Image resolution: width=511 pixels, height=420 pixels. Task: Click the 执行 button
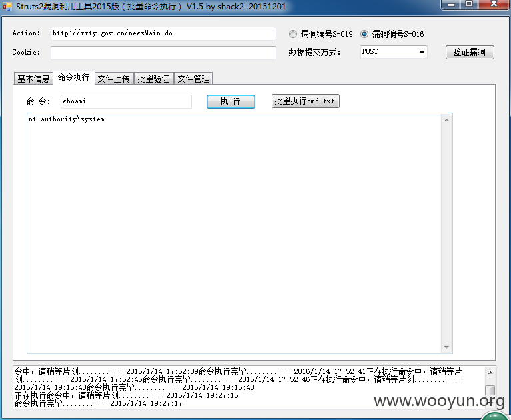click(231, 101)
